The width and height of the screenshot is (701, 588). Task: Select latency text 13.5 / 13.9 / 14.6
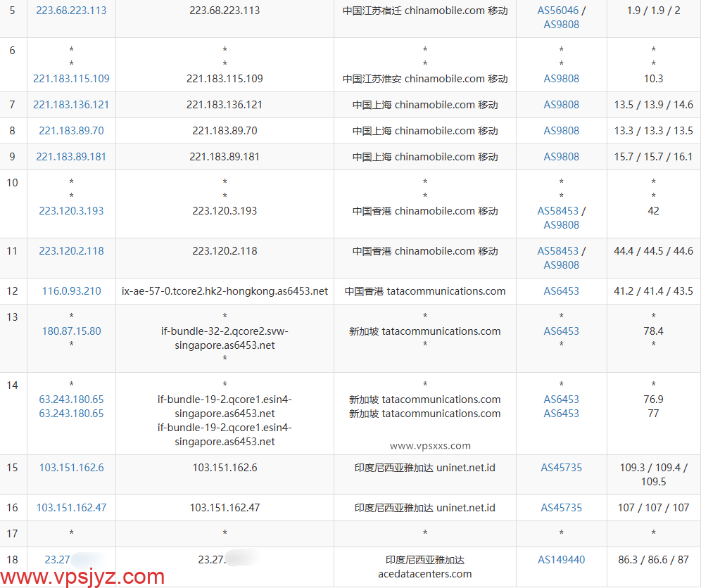(x=653, y=105)
